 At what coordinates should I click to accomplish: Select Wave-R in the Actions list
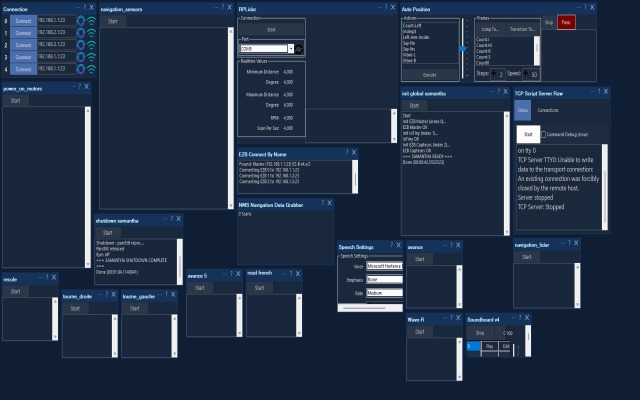(x=409, y=60)
